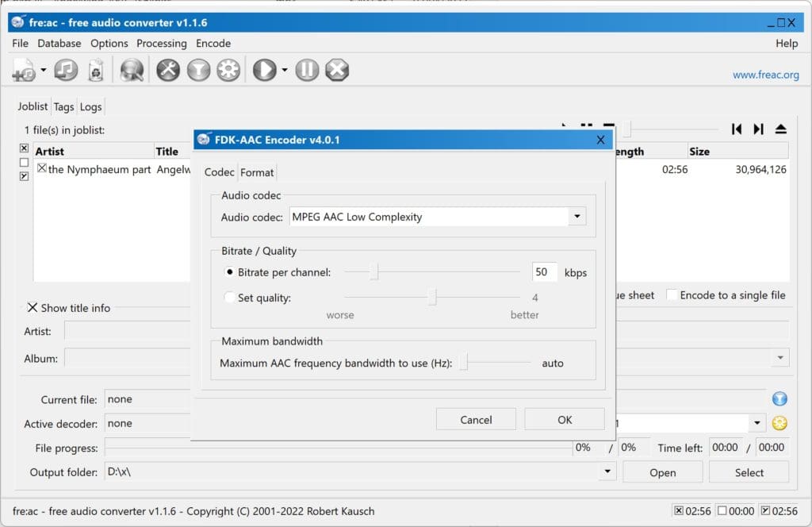The height and width of the screenshot is (527, 812).
Task: Click the remove selected track icon
Action: click(x=96, y=71)
